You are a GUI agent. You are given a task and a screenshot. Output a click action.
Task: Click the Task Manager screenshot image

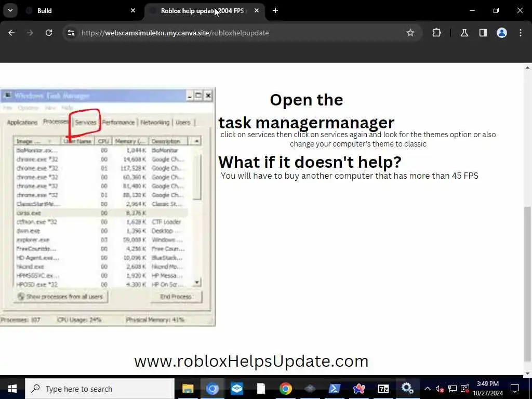click(108, 207)
